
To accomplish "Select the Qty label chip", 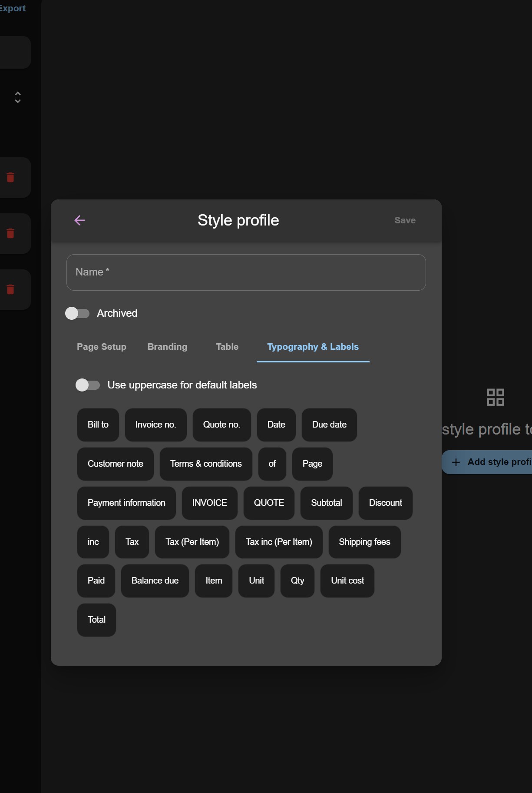I will pyautogui.click(x=297, y=581).
